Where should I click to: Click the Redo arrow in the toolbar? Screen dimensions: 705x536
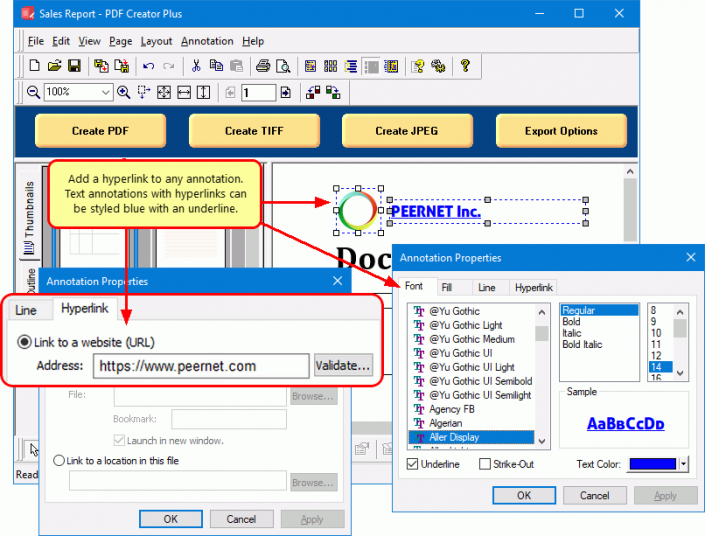(169, 67)
